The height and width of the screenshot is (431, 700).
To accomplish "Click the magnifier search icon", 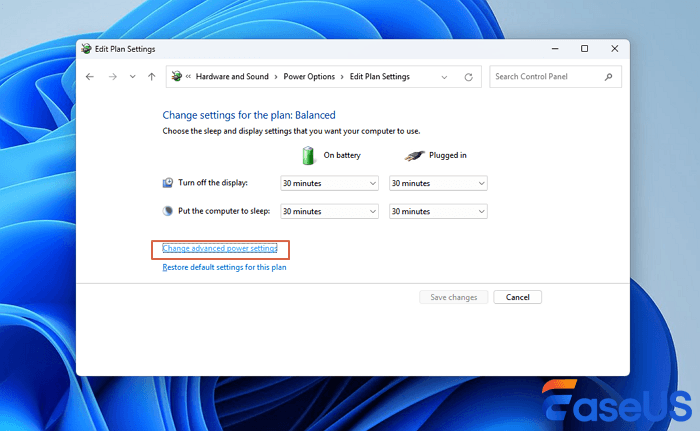I will coord(608,77).
